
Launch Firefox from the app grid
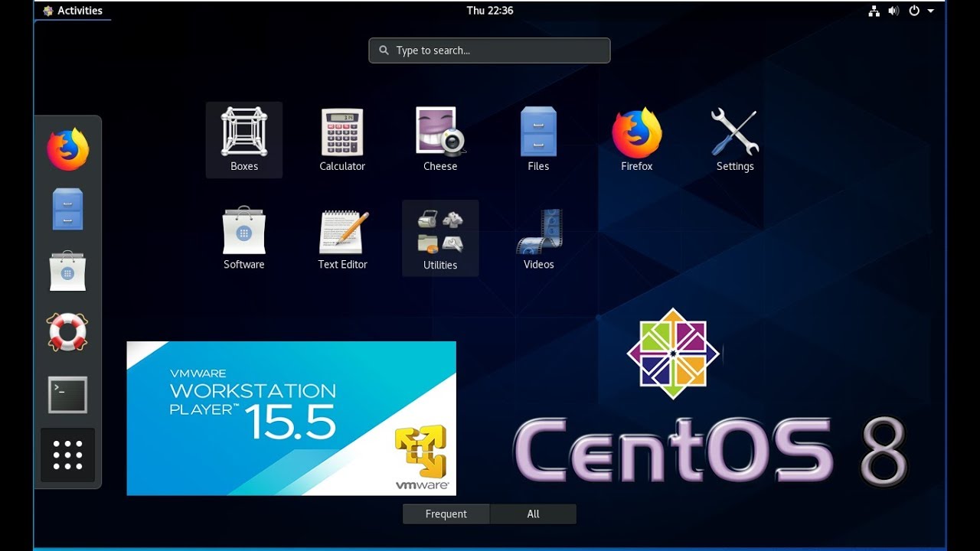click(x=636, y=139)
